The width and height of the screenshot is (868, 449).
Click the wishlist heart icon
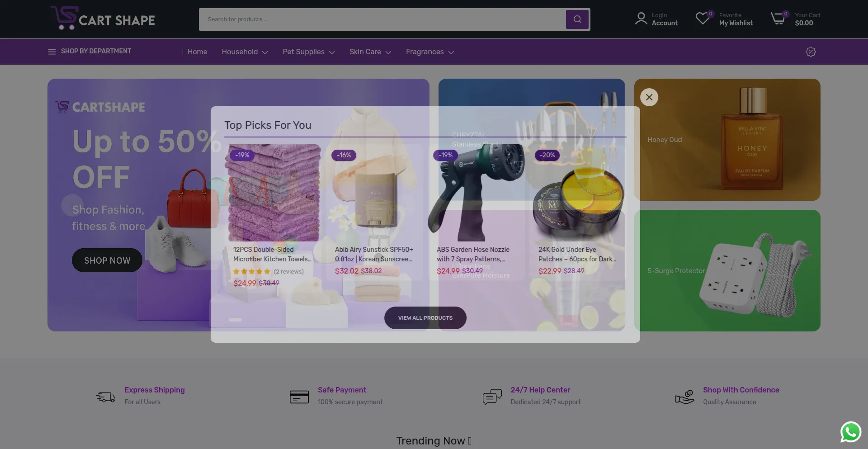point(702,19)
